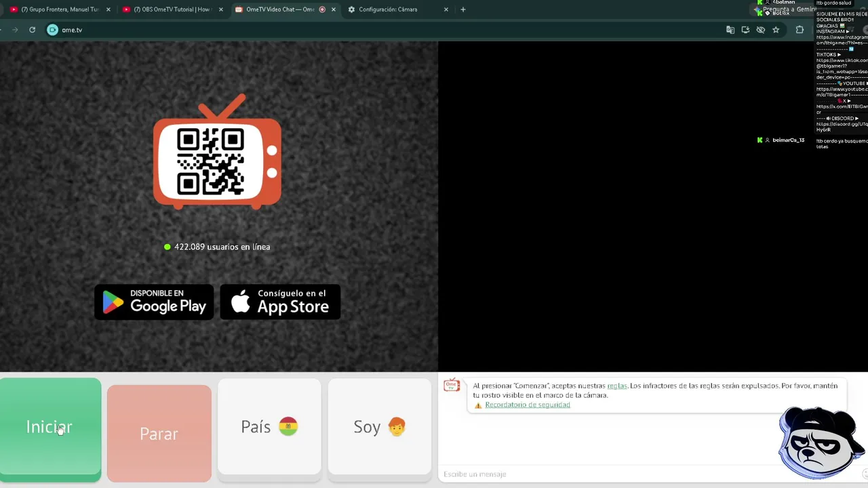Click the install app icon in address bar
This screenshot has height=488, width=868.
click(x=745, y=30)
